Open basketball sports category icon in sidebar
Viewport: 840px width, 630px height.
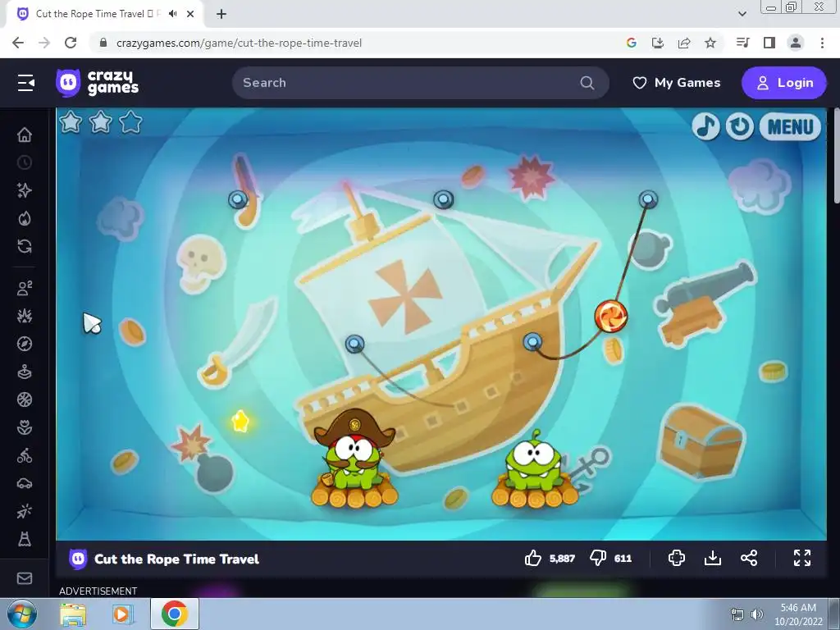[25, 399]
